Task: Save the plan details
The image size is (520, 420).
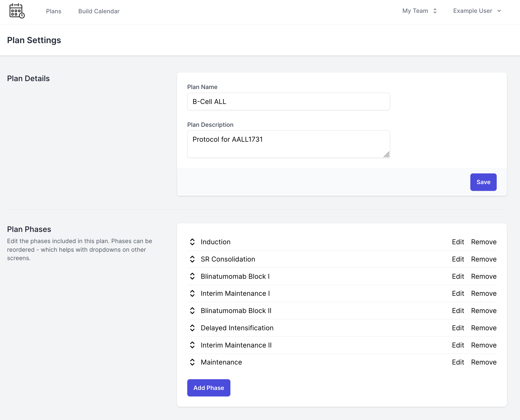Action: pos(483,182)
